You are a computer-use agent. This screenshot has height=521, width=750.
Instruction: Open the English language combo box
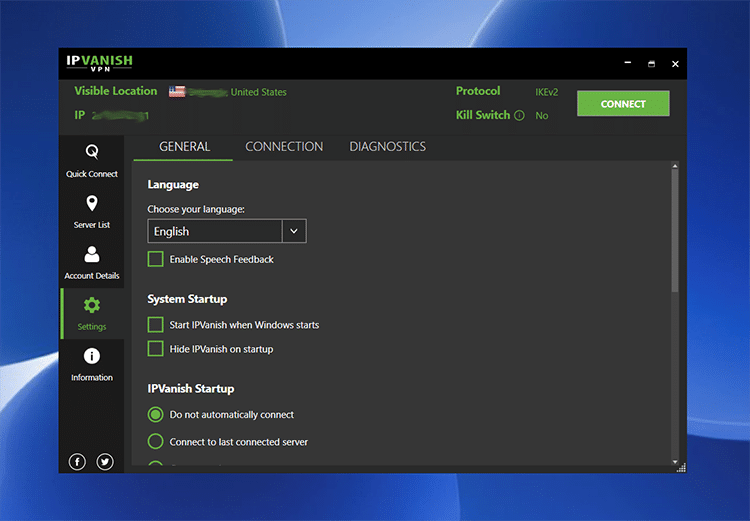point(215,231)
